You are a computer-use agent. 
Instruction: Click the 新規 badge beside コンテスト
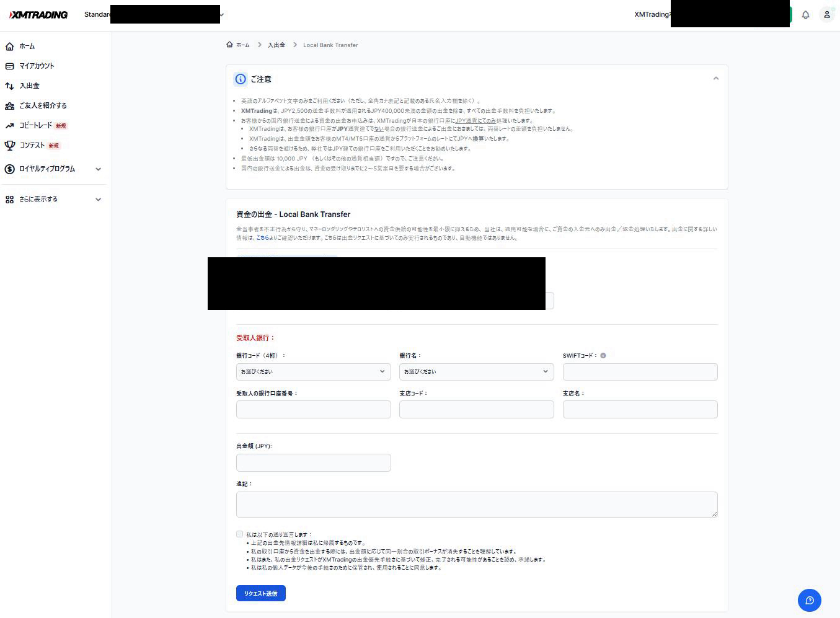(54, 146)
